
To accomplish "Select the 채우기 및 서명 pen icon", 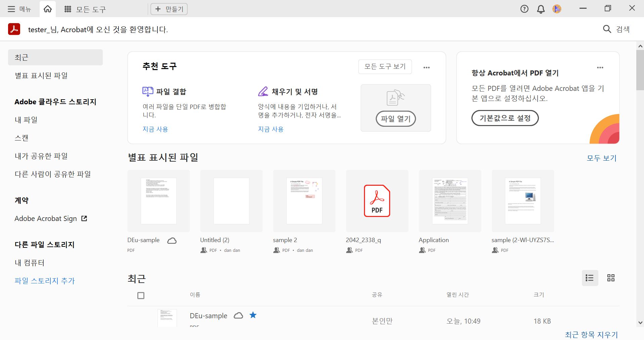I will click(263, 91).
